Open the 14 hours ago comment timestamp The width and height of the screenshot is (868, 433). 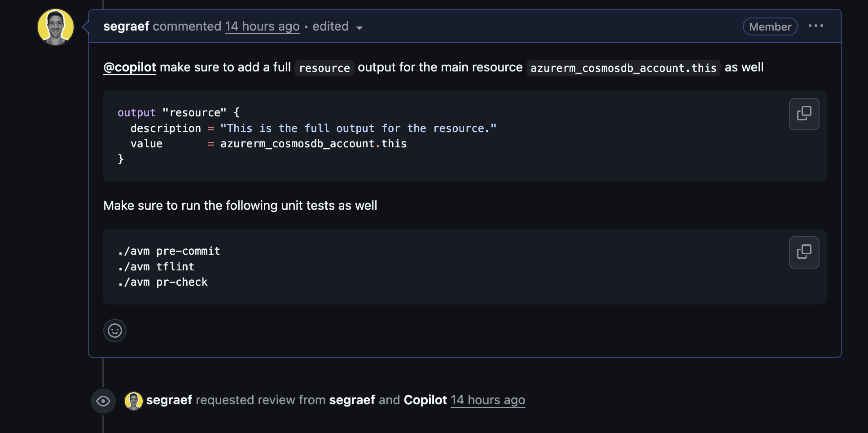point(262,27)
